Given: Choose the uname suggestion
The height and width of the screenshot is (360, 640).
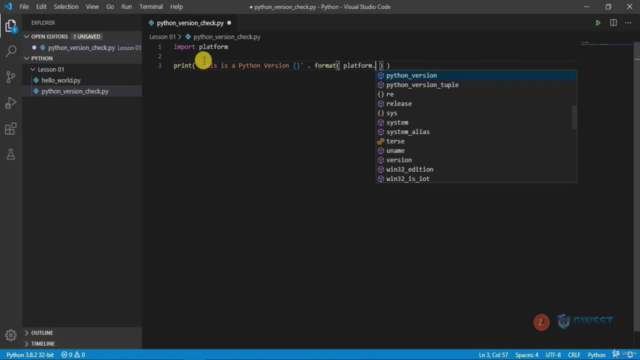Looking at the screenshot, I should [476, 151].
